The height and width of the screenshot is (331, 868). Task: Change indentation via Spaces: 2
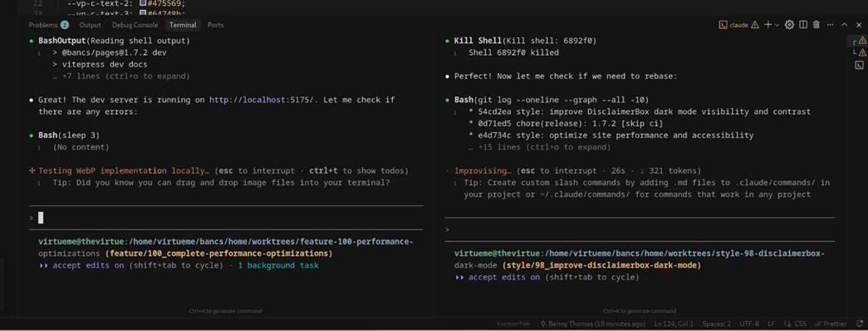(x=716, y=324)
